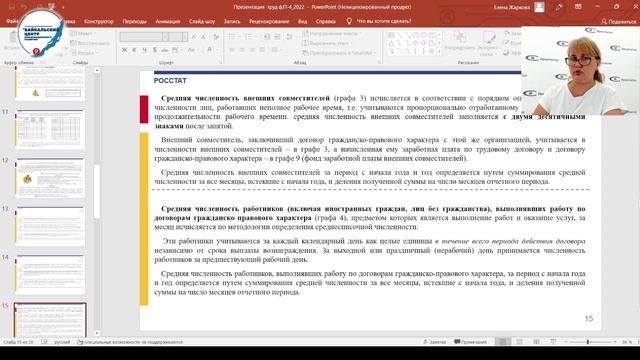
Task: Click the font color button
Action: coord(209,50)
